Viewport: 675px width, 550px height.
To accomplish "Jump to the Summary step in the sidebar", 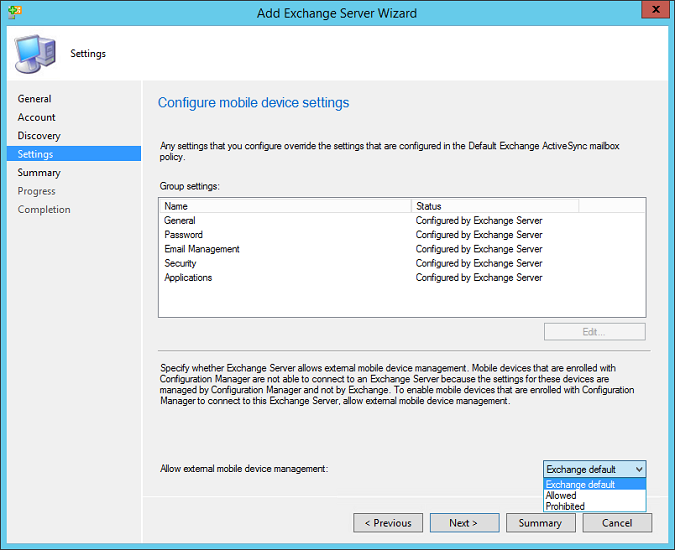I will (39, 173).
